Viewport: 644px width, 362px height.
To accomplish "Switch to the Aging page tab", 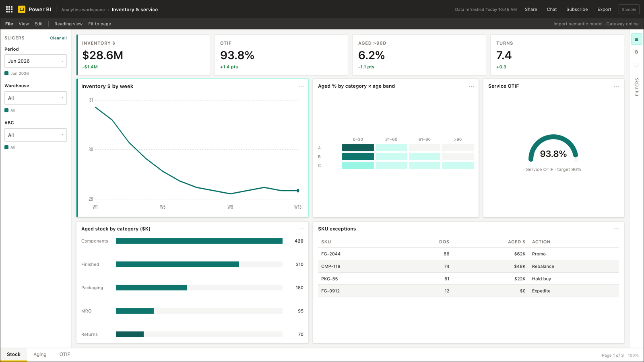I will coord(40,354).
